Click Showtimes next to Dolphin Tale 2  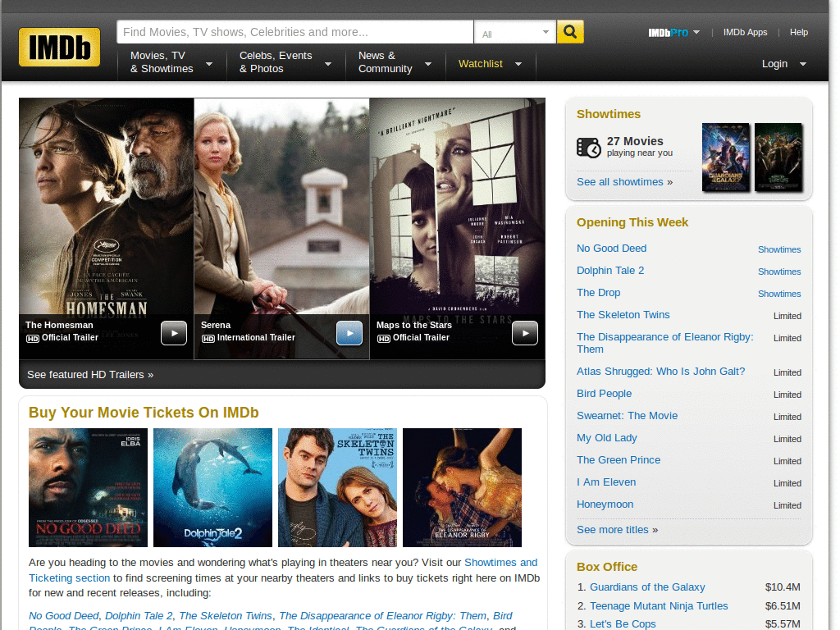[x=779, y=272]
